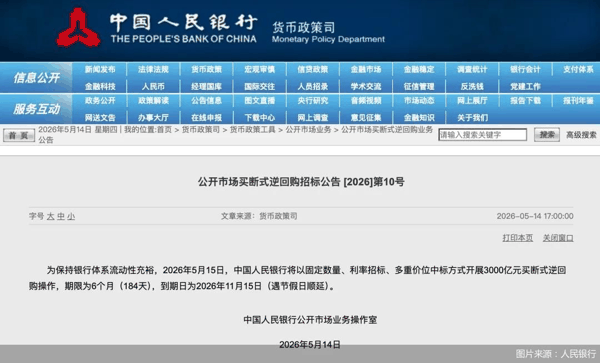Viewport: 600px width, 363px height.
Task: Set font size to 大
Action: click(51, 216)
